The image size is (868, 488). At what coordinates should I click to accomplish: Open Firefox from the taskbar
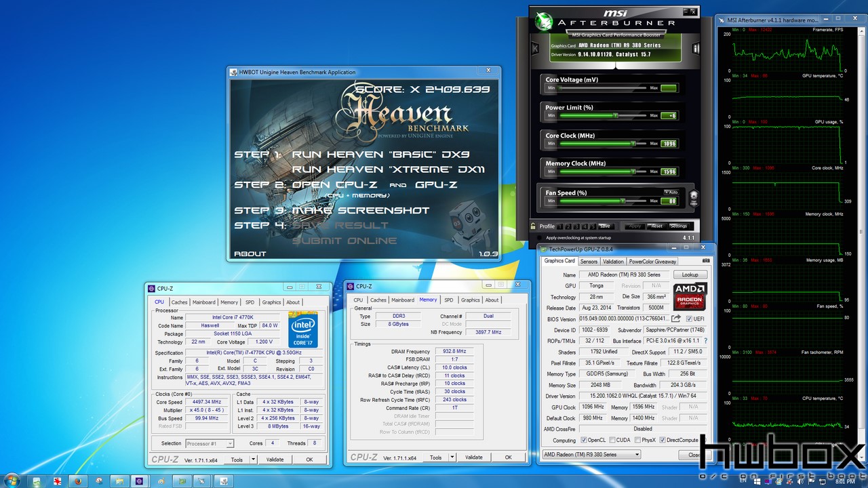pos(78,481)
